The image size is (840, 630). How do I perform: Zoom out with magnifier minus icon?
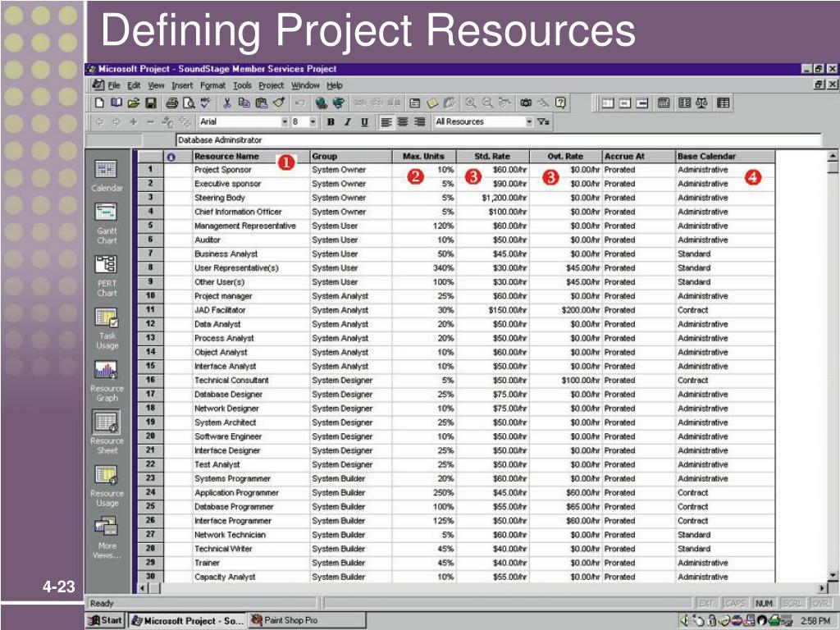(x=487, y=103)
